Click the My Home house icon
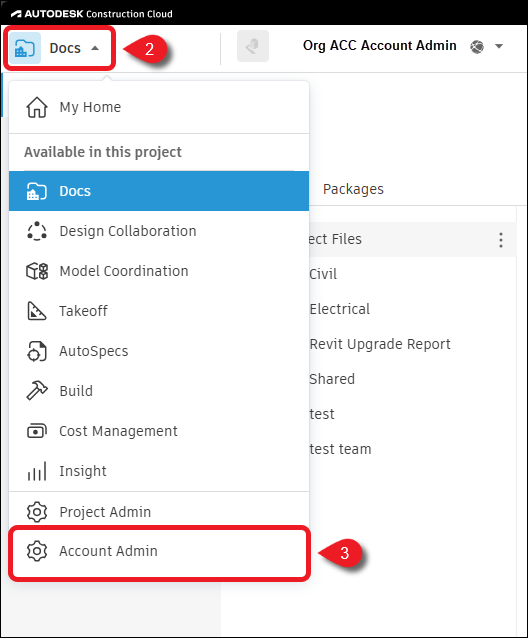Image resolution: width=528 pixels, height=638 pixels. point(37,107)
